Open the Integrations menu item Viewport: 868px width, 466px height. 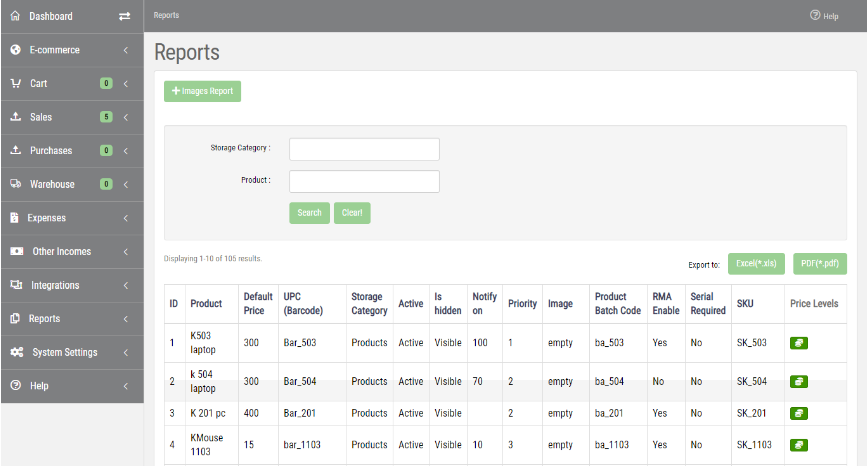55,285
